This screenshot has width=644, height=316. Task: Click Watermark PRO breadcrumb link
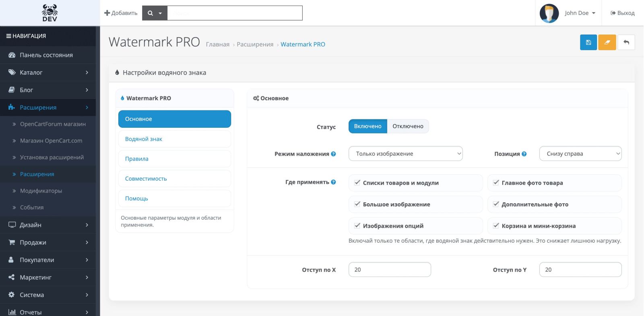click(x=303, y=44)
